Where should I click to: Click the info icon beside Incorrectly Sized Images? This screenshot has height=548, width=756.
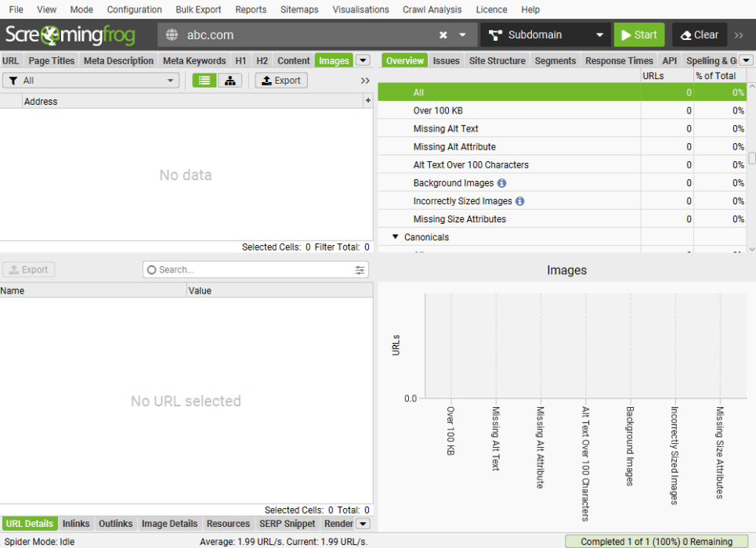tap(521, 200)
